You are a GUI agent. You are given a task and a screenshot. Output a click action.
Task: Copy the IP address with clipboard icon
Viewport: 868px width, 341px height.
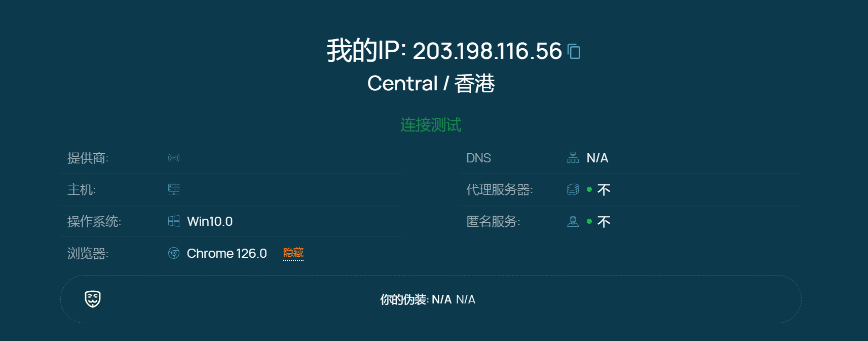tap(574, 51)
